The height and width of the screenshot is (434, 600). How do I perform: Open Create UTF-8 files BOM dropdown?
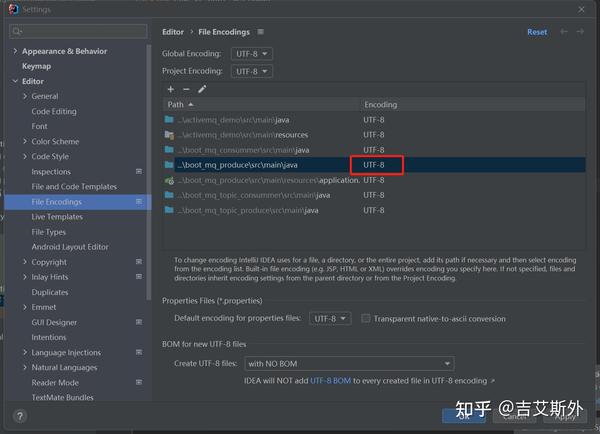point(349,364)
